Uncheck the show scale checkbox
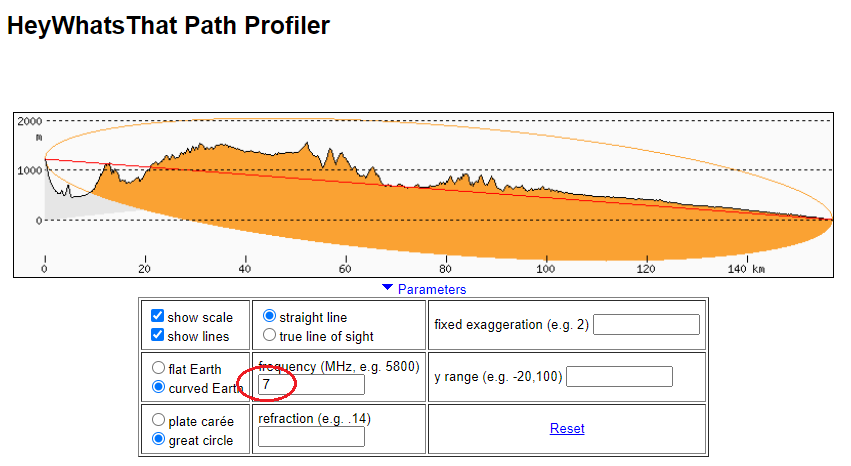Viewport: 851px width, 466px height. point(157,316)
